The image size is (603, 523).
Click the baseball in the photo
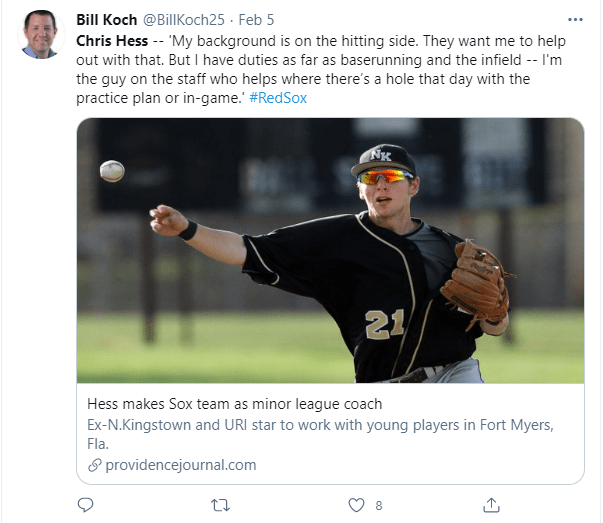112,170
